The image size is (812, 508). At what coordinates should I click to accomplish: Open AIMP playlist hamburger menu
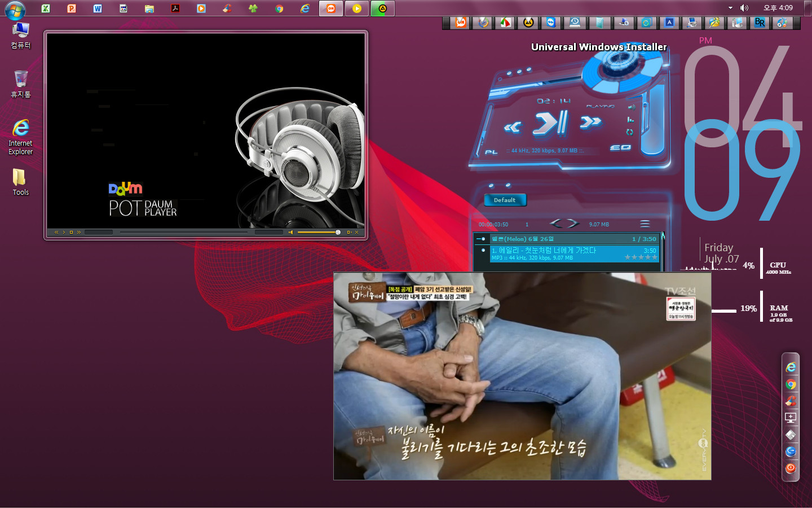(x=645, y=224)
